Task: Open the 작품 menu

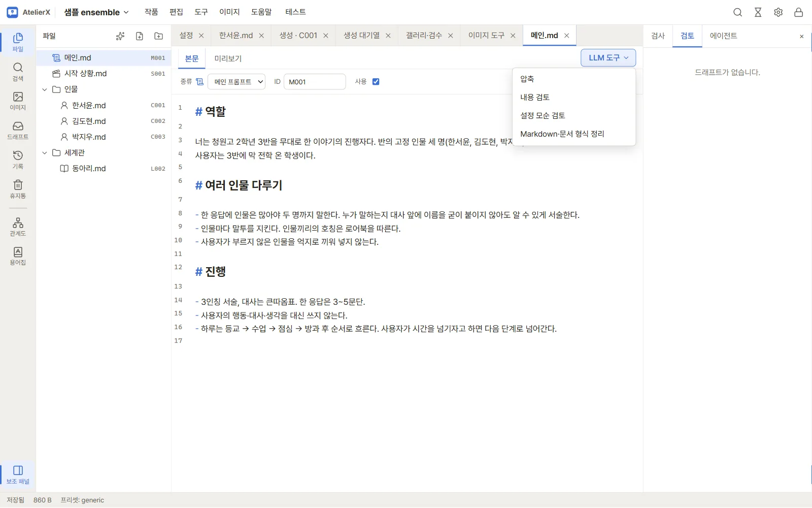Action: [x=151, y=12]
